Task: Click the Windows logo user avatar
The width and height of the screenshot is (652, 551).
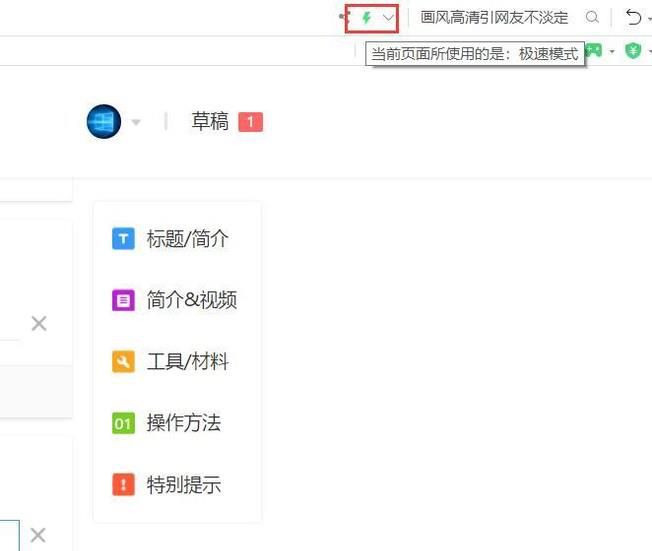Action: pyautogui.click(x=104, y=121)
